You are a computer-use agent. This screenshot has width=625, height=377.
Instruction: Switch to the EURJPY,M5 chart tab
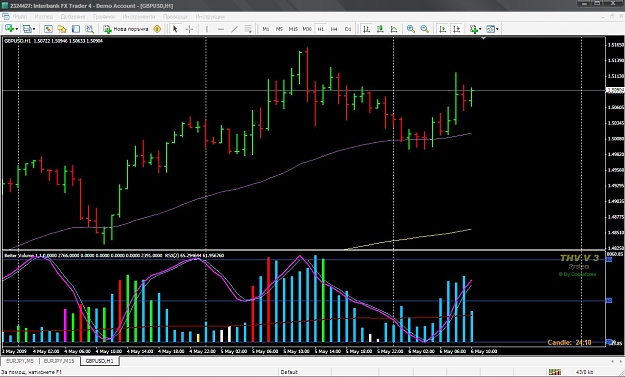(20, 361)
